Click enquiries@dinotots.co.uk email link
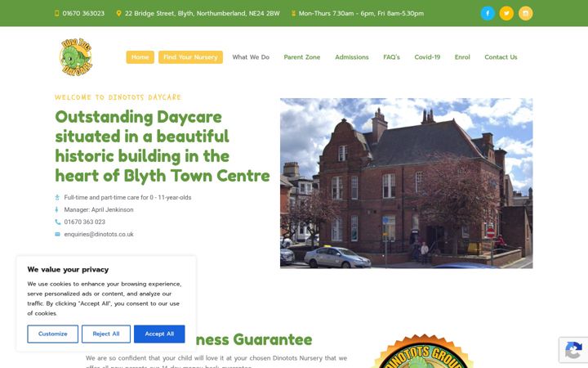This screenshot has height=368, width=588. click(x=99, y=235)
